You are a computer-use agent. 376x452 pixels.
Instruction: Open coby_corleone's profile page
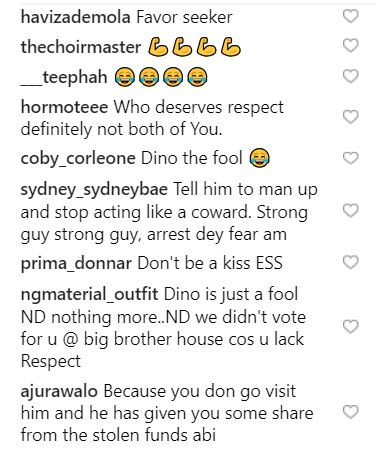pos(78,159)
